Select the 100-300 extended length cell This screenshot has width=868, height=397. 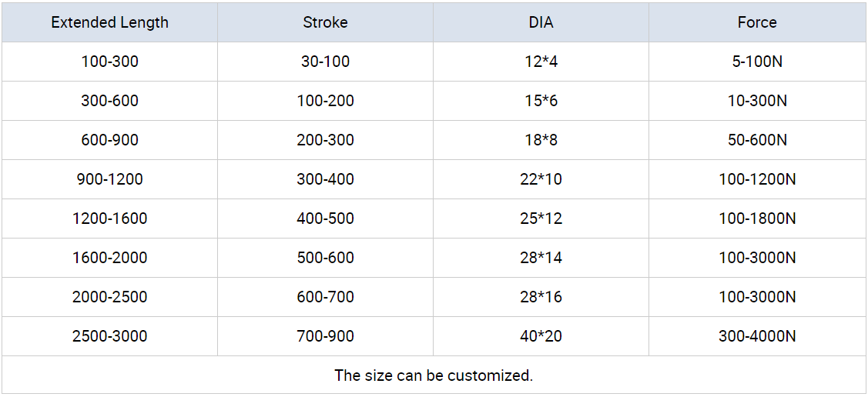tap(109, 62)
